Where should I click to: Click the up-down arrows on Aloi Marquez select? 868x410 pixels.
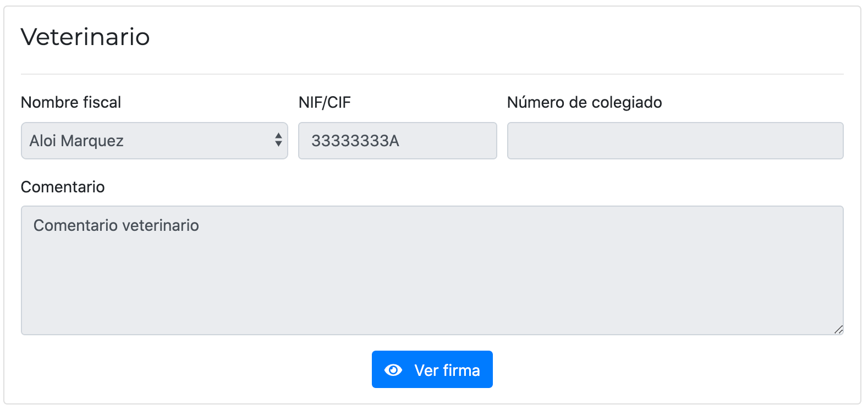point(278,140)
